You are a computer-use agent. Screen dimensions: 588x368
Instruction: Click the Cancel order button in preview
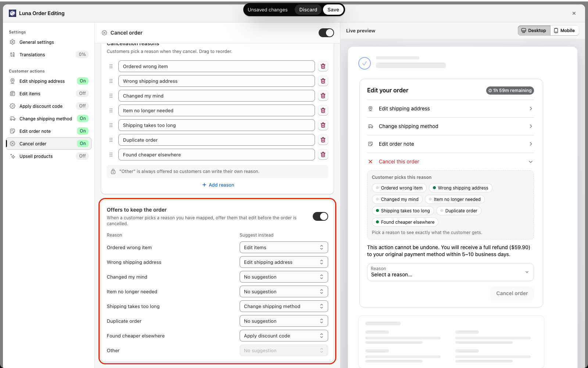tap(512, 293)
